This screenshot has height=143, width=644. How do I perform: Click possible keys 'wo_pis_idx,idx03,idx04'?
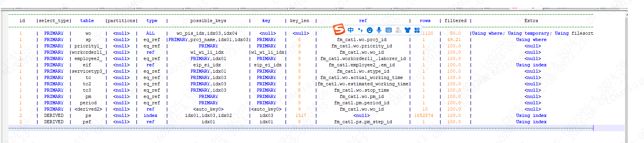coord(207,33)
